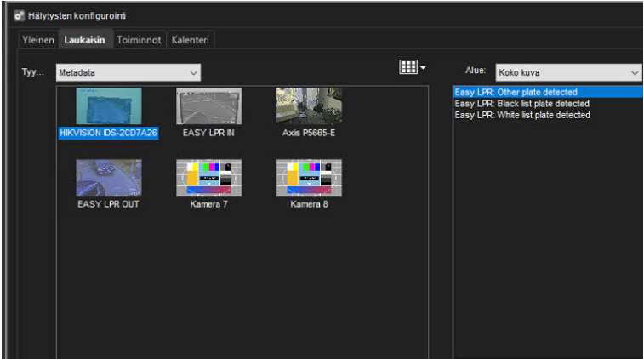
Task: Select the Laukaisin tab
Action: (86, 40)
